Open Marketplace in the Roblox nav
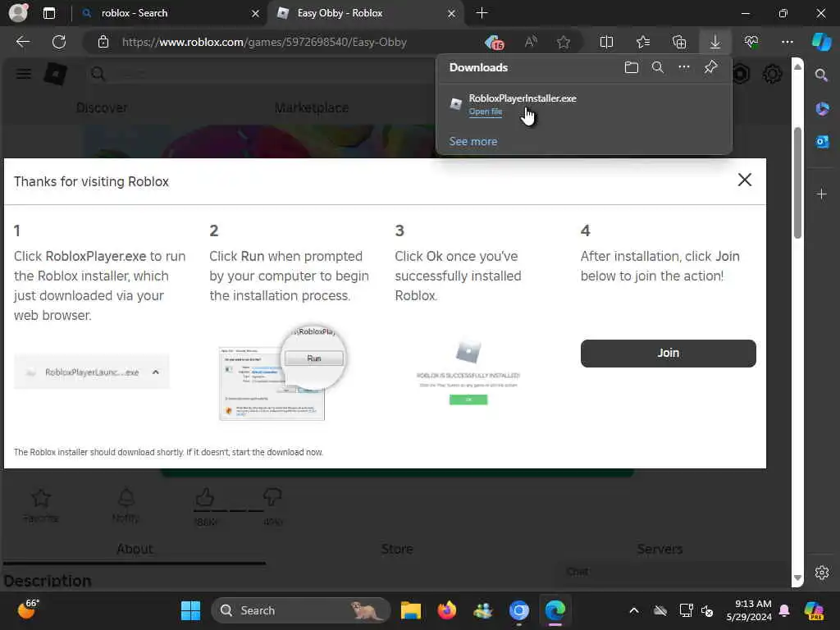This screenshot has width=840, height=630. 311,107
